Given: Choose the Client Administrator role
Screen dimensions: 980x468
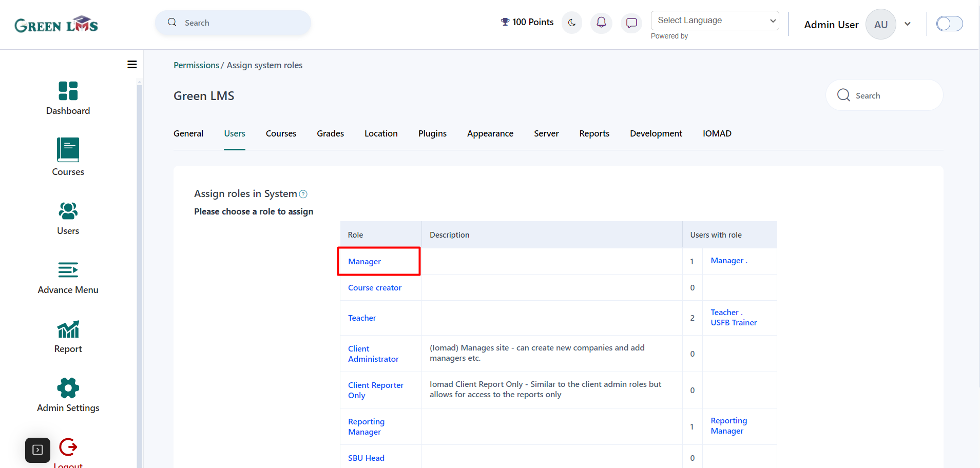Looking at the screenshot, I should tap(373, 354).
